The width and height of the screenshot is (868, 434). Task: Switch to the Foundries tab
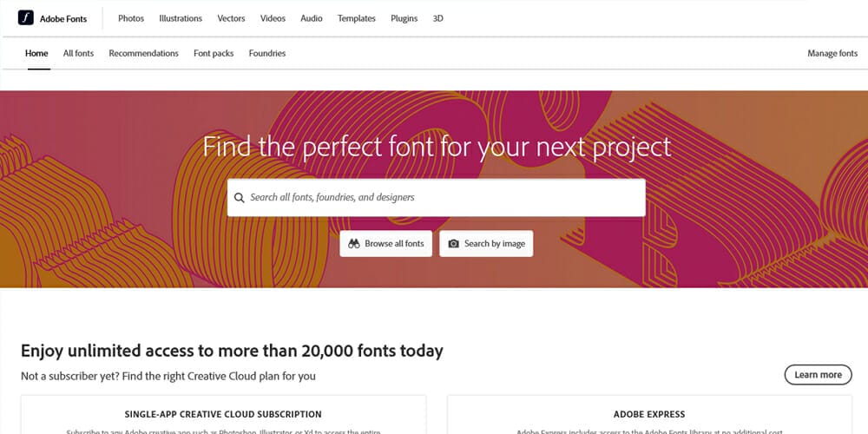tap(267, 53)
